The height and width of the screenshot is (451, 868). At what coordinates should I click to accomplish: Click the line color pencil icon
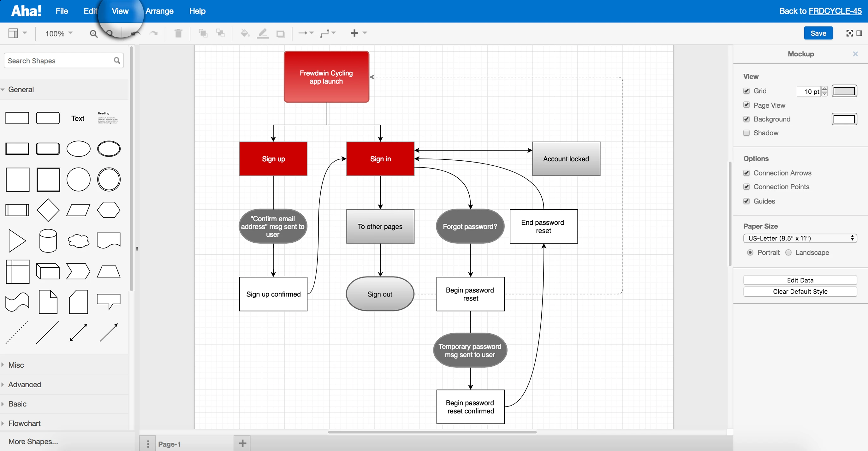tap(263, 33)
